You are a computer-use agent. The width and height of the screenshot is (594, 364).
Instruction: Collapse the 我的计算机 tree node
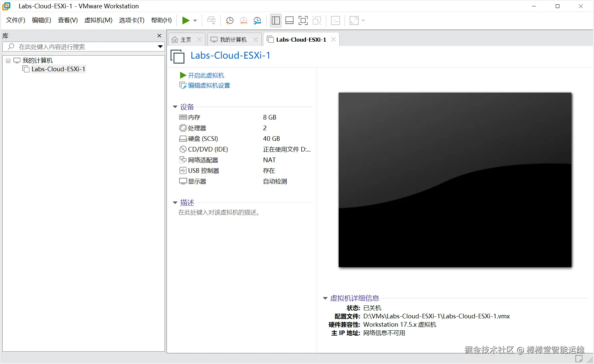pyautogui.click(x=8, y=61)
